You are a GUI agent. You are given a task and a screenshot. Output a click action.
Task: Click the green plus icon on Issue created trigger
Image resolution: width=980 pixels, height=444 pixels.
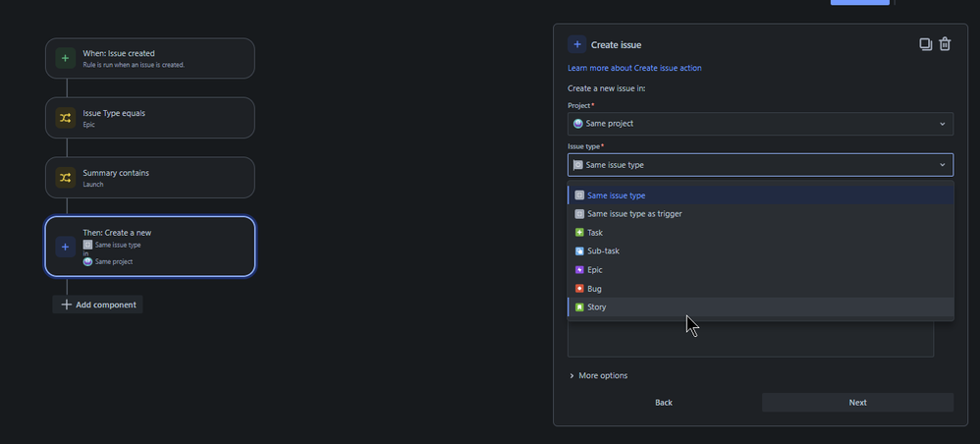coord(65,58)
